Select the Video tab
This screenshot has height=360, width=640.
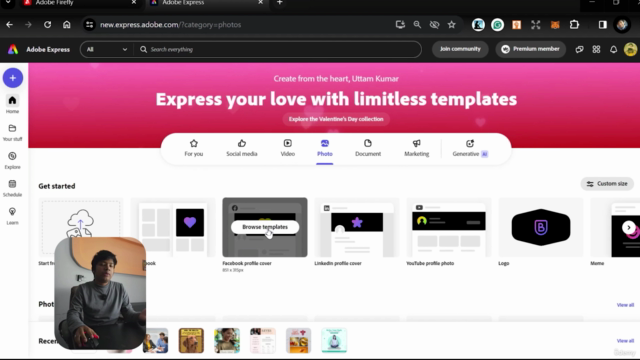pos(287,148)
